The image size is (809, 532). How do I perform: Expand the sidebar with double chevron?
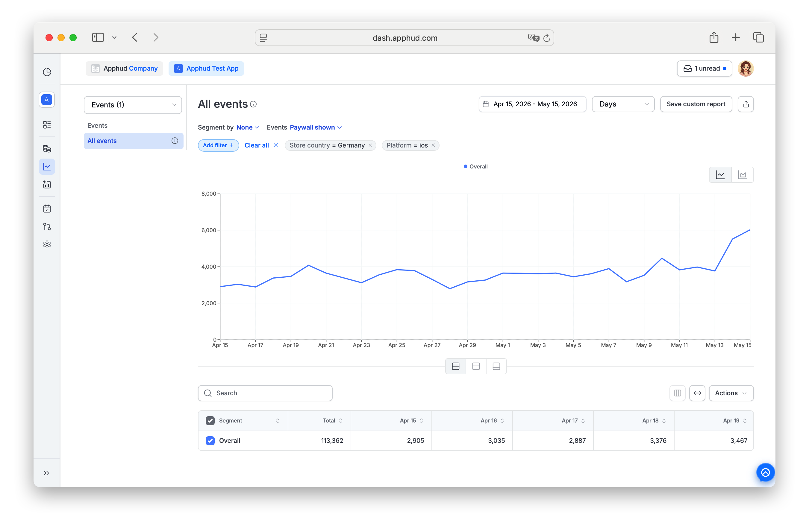point(47,473)
